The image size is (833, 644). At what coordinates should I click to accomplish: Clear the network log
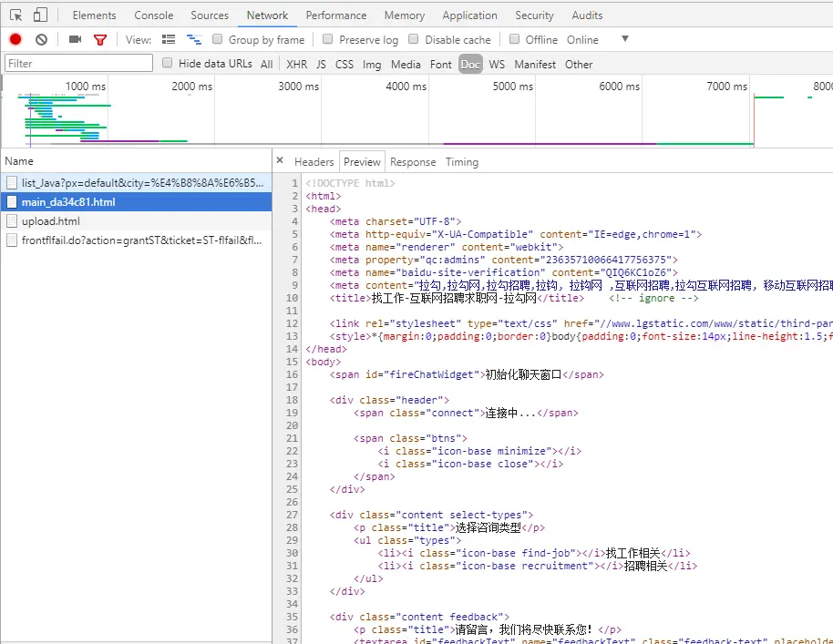(x=41, y=39)
